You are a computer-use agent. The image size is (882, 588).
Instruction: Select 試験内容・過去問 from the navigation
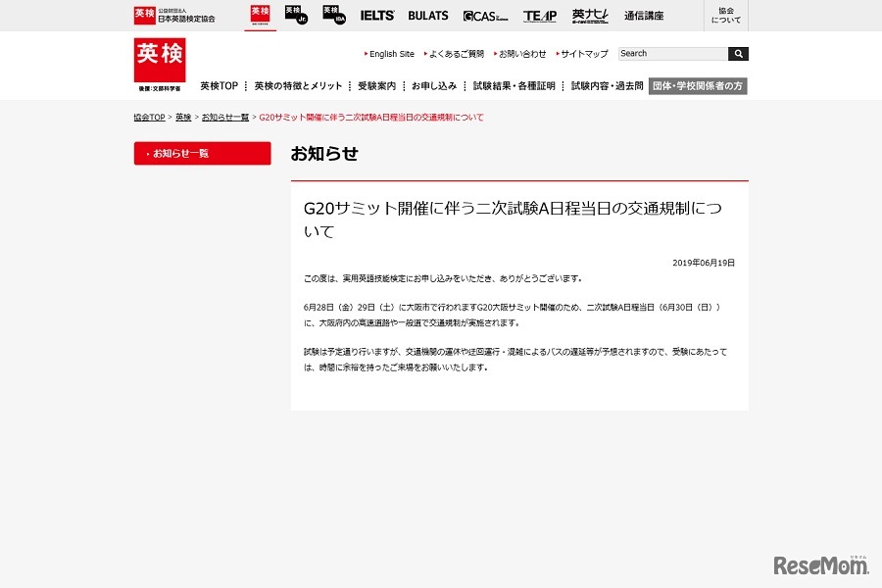coord(605,85)
